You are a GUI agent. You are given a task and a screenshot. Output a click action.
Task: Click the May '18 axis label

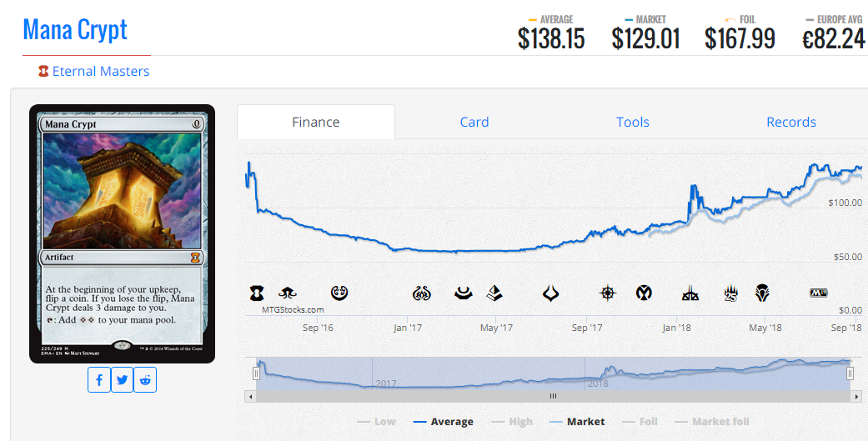click(765, 328)
